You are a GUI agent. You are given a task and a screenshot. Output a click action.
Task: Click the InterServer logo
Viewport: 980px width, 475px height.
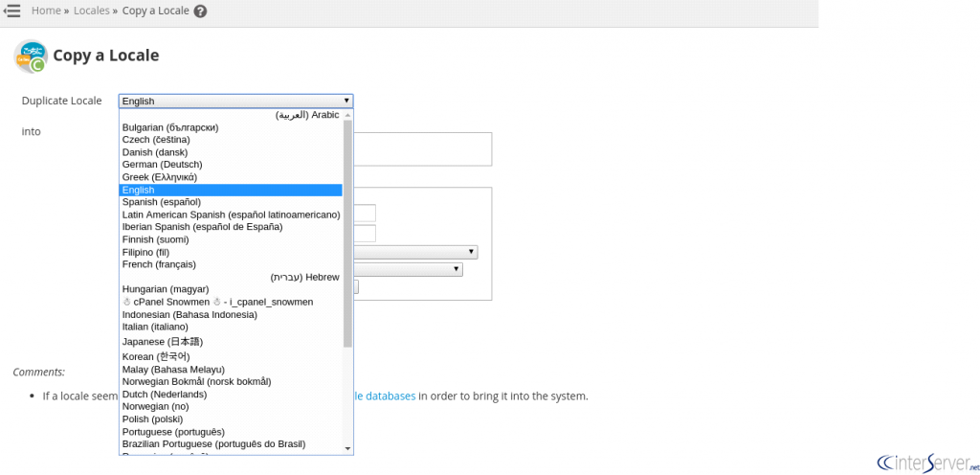coord(928,463)
